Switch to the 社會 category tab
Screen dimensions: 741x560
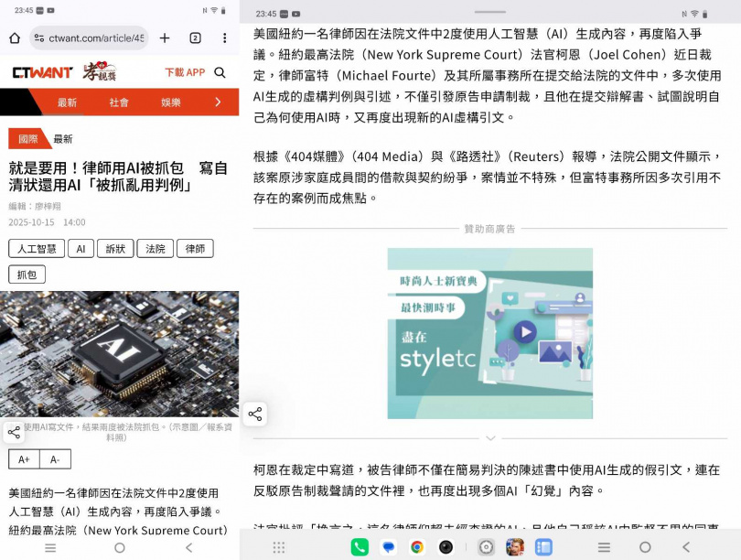pos(122,102)
